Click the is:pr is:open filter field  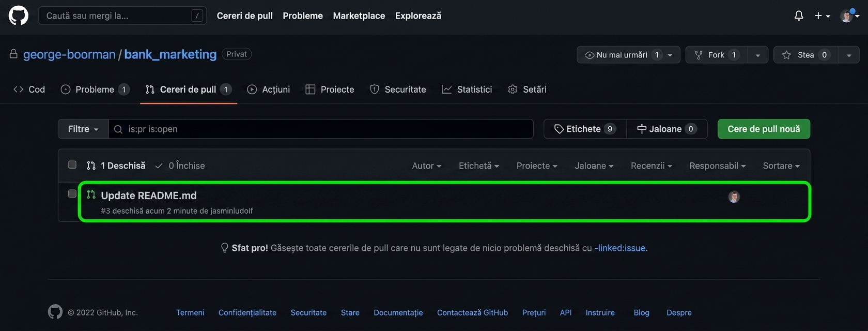321,129
